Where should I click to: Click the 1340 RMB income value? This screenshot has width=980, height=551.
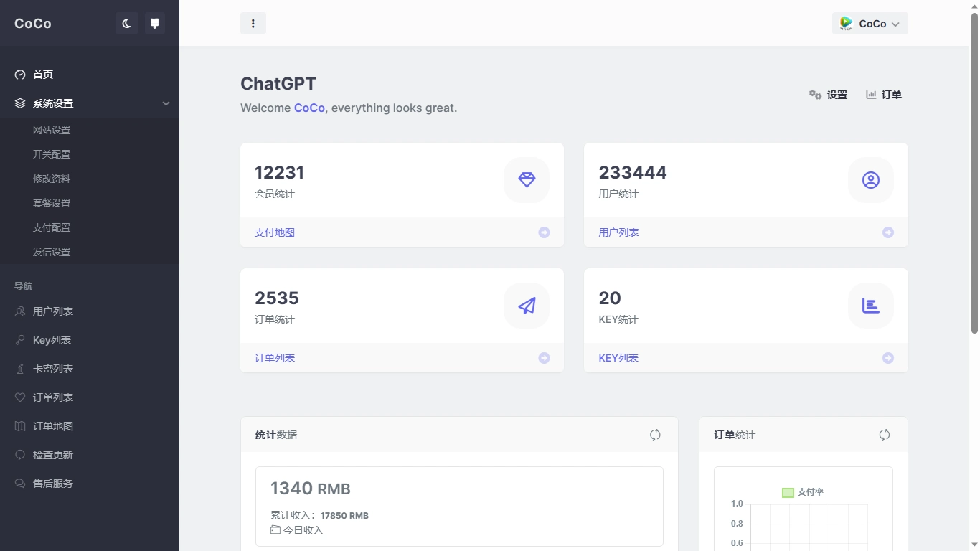click(x=311, y=489)
